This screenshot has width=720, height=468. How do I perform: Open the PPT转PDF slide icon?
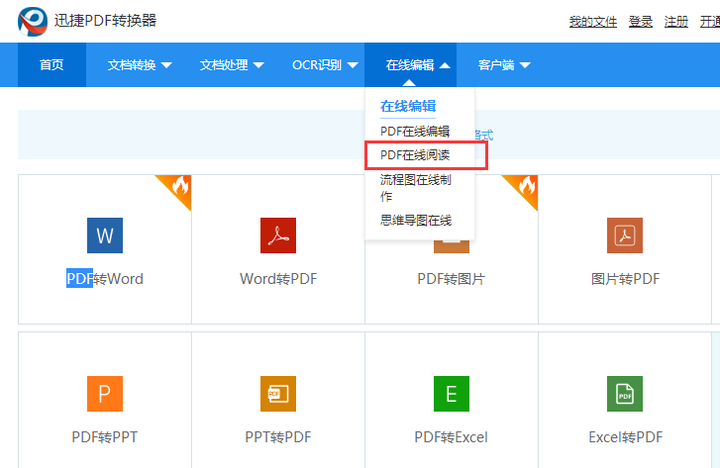[278, 394]
